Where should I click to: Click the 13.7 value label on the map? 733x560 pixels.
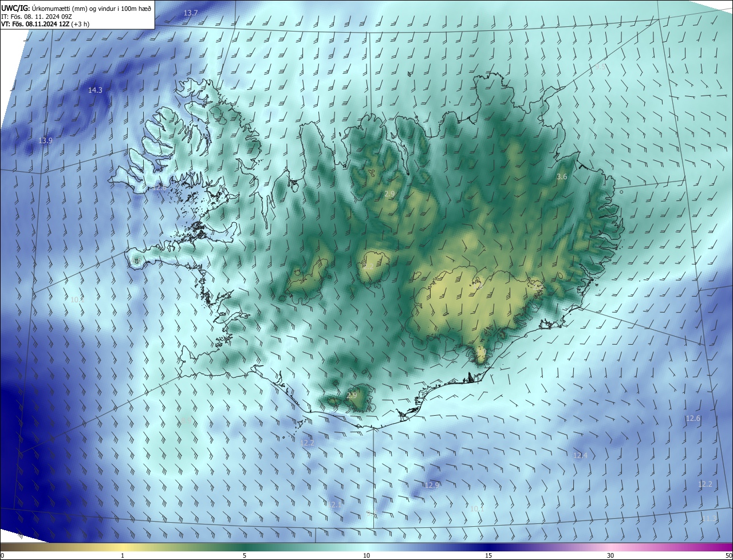coord(191,13)
